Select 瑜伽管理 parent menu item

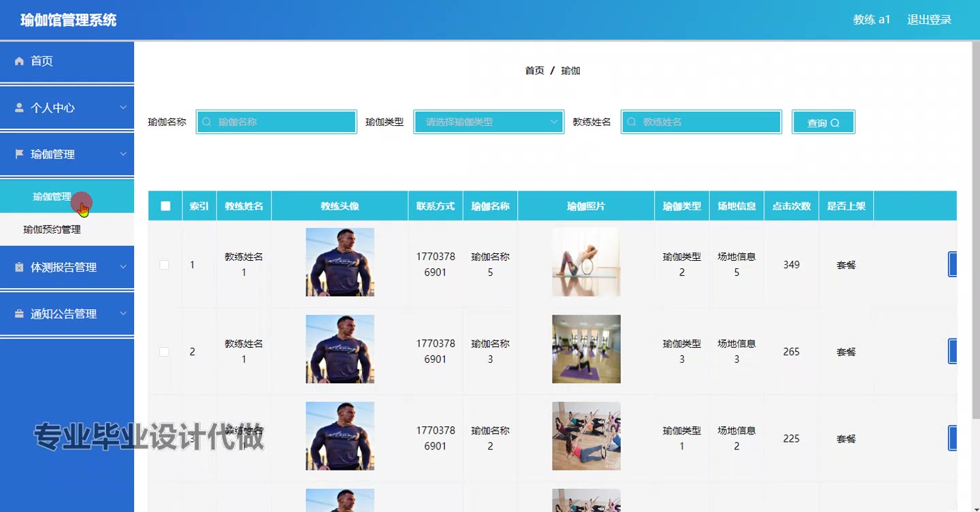click(67, 155)
